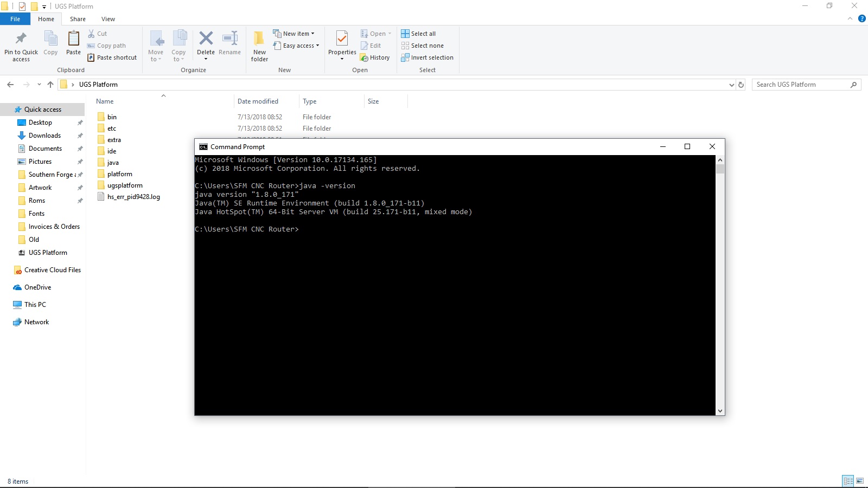Create a New folder from ribbon
This screenshot has width=868, height=488.
point(259,46)
